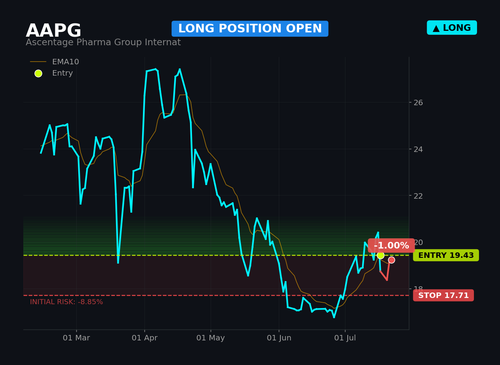500x365 pixels.
Task: Click the -1.00% return badge
Action: pos(391,246)
